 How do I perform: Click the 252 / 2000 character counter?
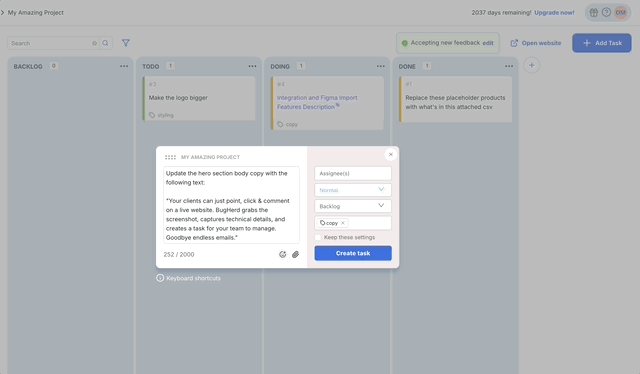[x=179, y=254]
